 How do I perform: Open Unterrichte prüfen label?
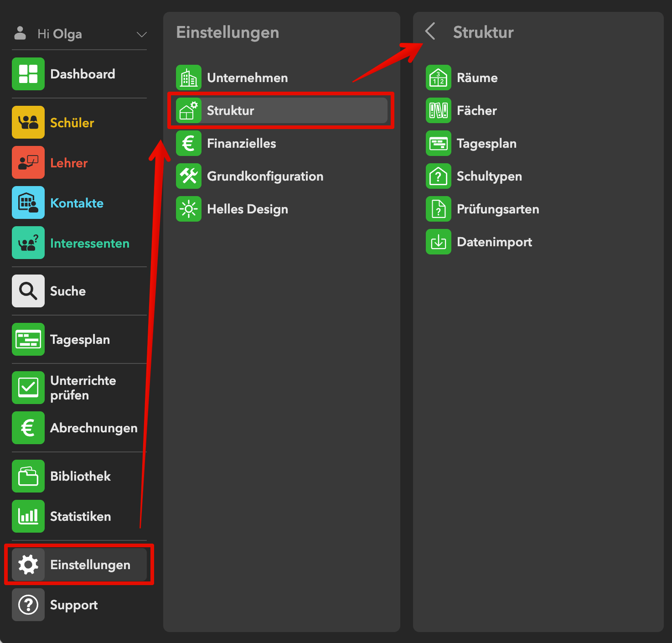pos(83,388)
